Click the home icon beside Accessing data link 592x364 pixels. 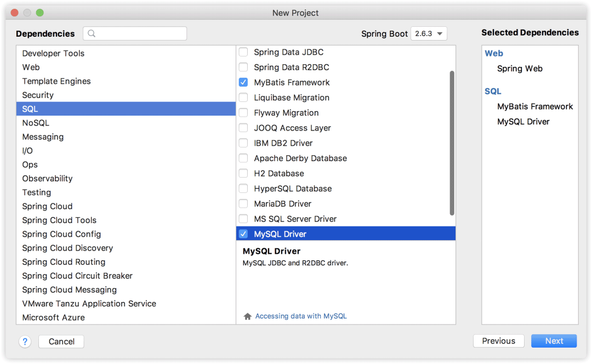(x=248, y=316)
